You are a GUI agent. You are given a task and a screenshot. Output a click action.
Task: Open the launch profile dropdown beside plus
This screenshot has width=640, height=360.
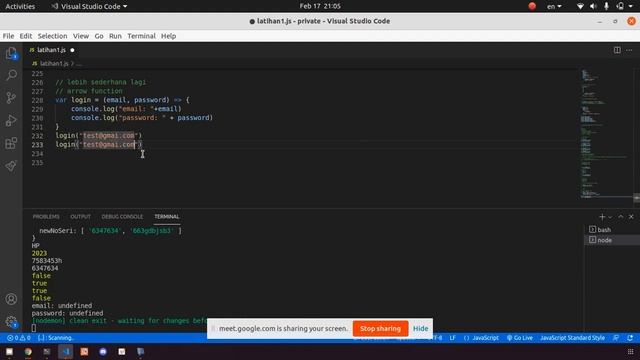(x=610, y=217)
